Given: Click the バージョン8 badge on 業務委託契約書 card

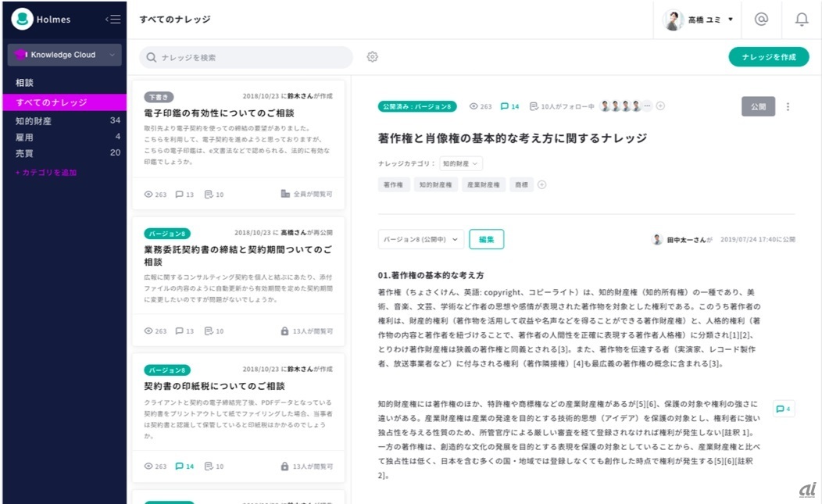Looking at the screenshot, I should [167, 234].
